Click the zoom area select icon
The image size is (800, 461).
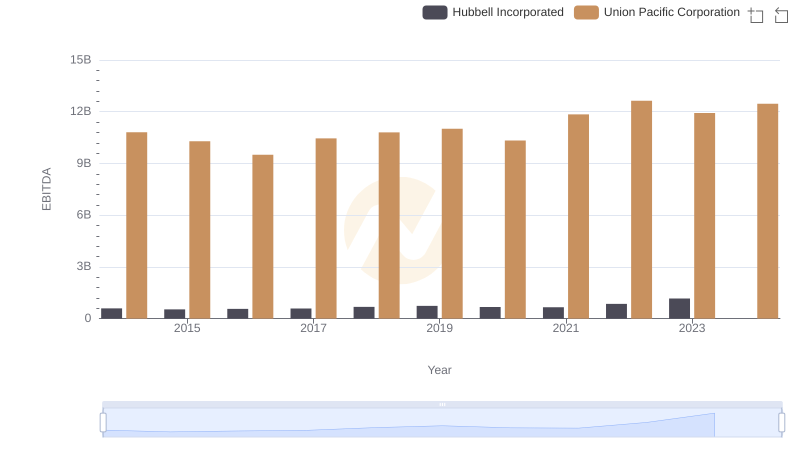(x=756, y=15)
